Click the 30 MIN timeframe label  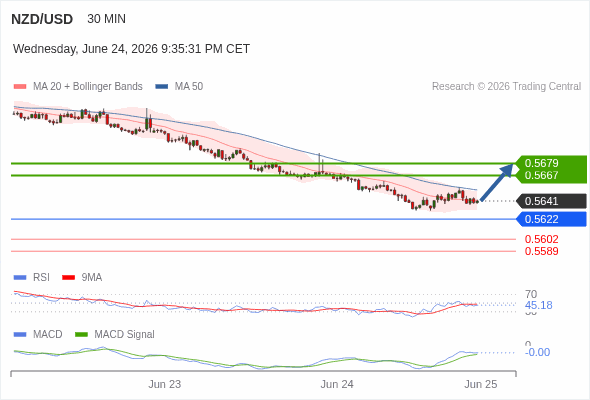tap(106, 19)
